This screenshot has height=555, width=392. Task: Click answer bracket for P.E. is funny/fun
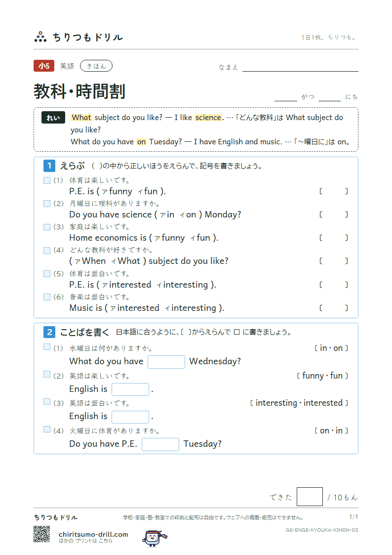click(x=334, y=191)
